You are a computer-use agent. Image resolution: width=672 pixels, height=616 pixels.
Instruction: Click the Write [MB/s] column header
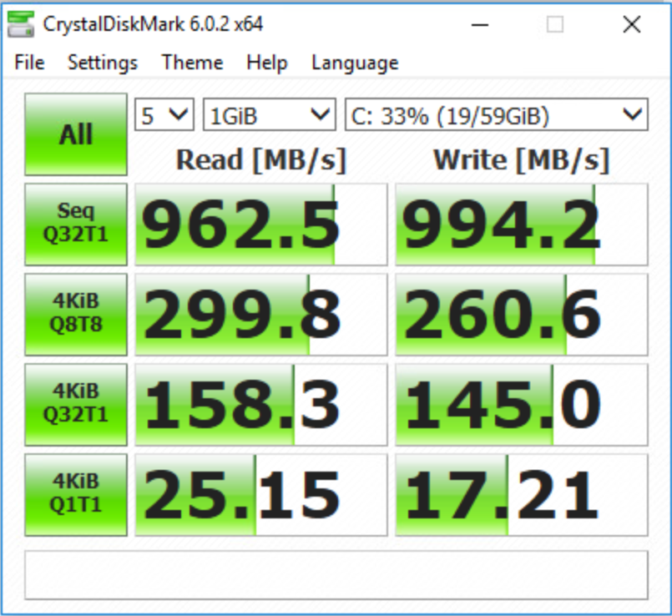click(522, 160)
